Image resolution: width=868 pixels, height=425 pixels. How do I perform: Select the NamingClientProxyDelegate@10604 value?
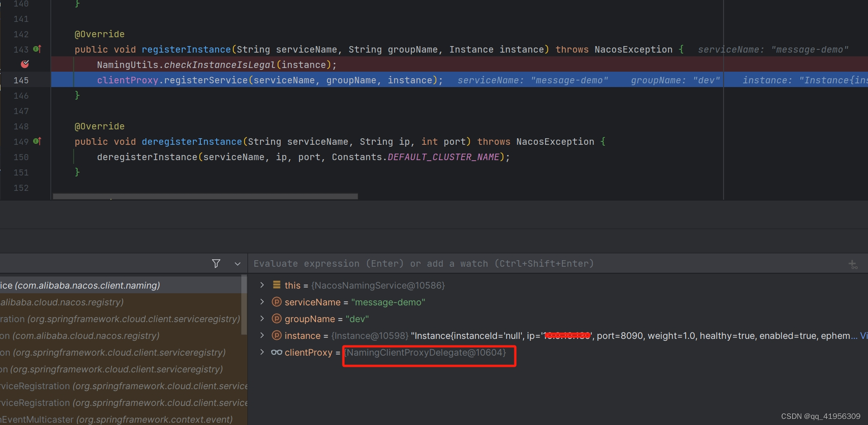tap(425, 352)
